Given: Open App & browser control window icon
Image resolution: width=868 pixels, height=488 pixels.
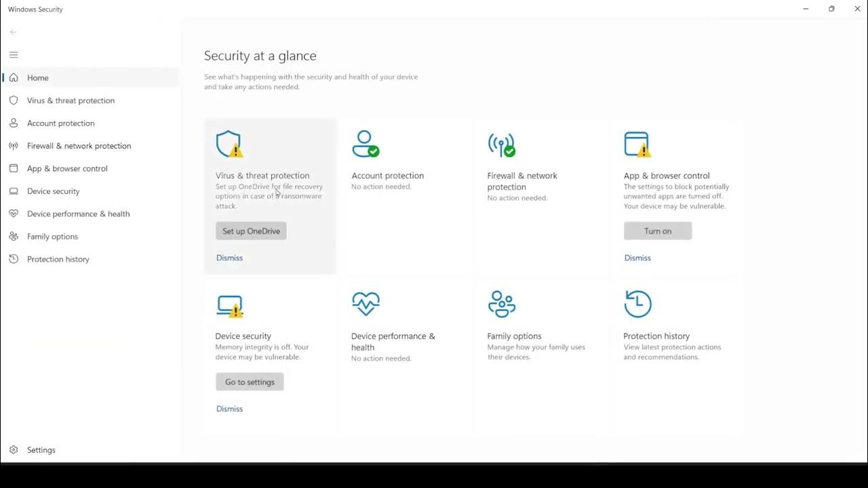Looking at the screenshot, I should pyautogui.click(x=637, y=144).
